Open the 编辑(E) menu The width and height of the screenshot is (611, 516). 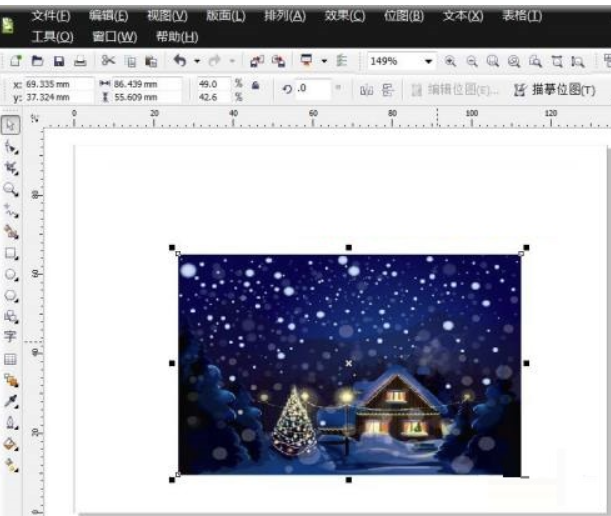point(108,16)
